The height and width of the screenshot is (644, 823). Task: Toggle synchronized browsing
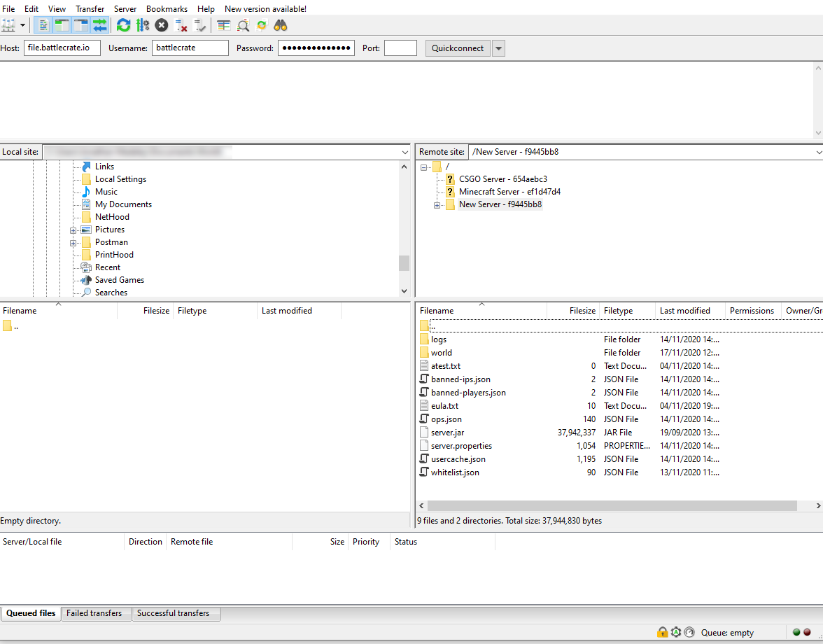point(262,25)
